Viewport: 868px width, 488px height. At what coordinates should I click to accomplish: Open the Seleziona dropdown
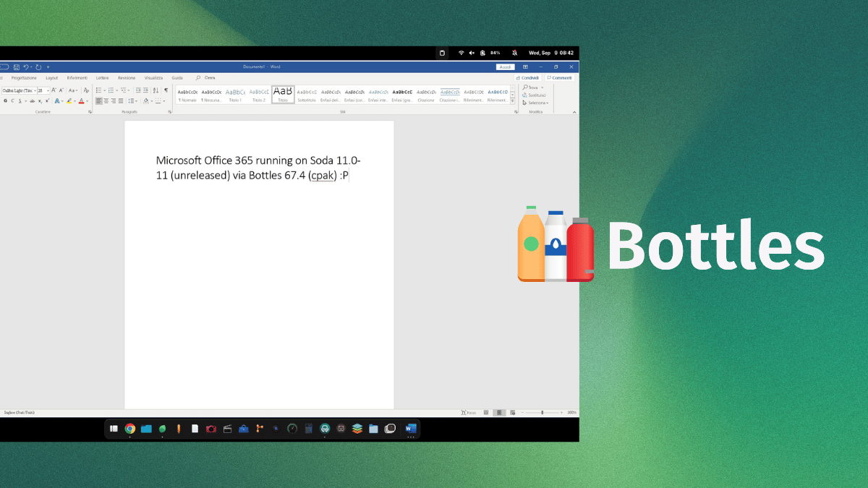(535, 103)
